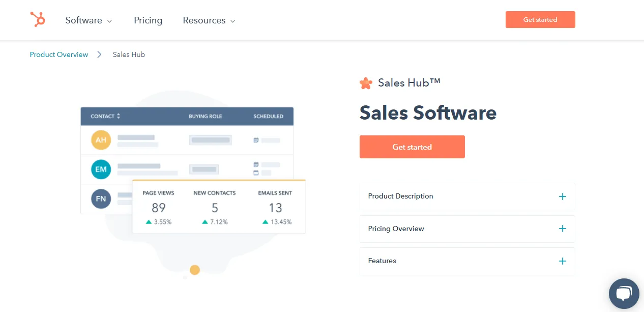Click the EMAILS SENT value 13

tap(275, 208)
